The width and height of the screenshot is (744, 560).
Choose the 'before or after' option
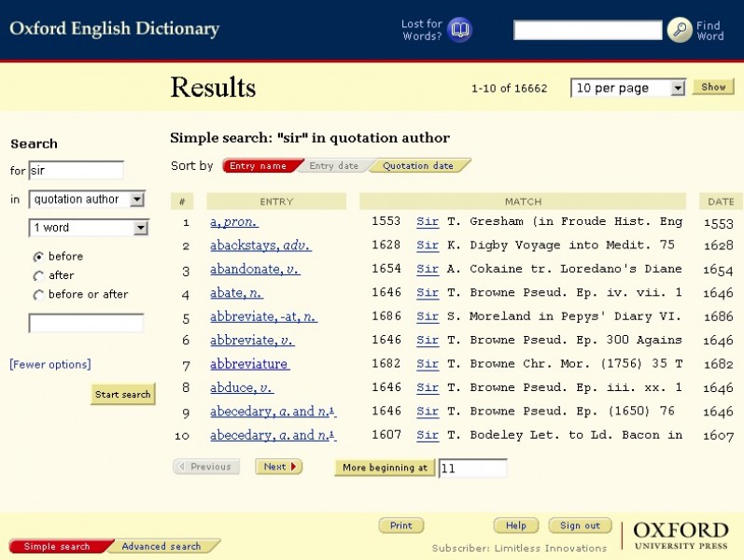(38, 295)
